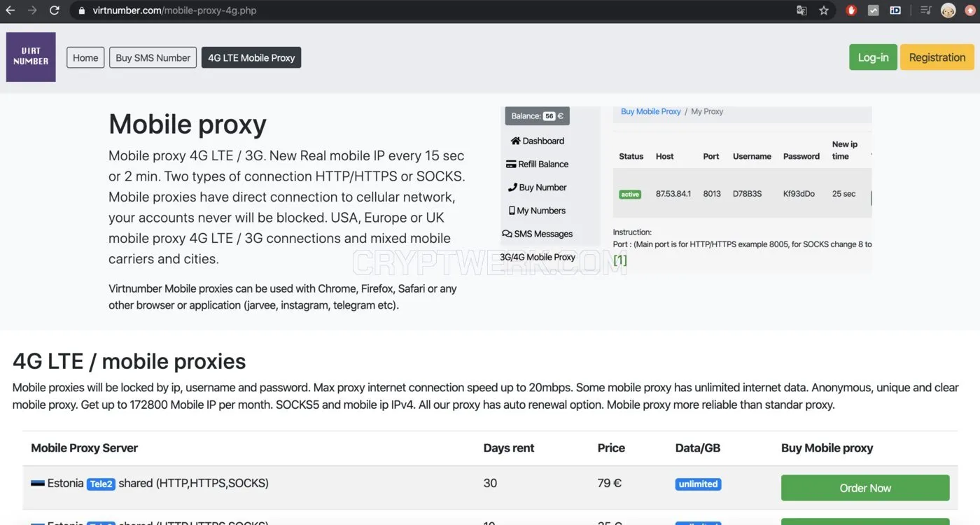980x525 pixels.
Task: Click the port value 8013
Action: tap(712, 194)
